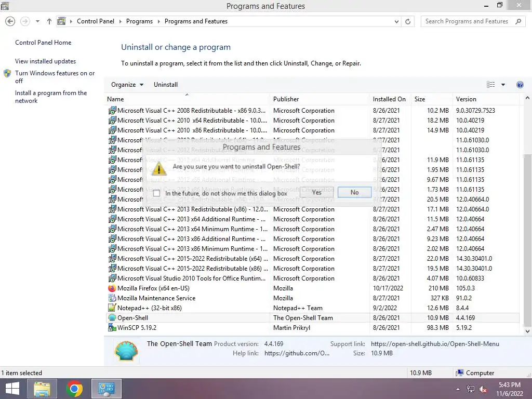Select Programs breadcrumb
The width and height of the screenshot is (532, 399).
click(x=139, y=21)
